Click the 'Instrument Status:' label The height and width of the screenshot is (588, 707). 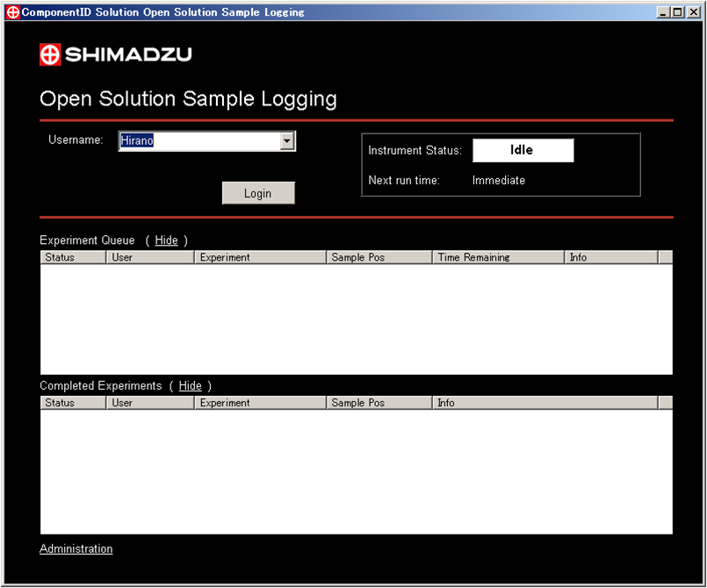(x=415, y=150)
